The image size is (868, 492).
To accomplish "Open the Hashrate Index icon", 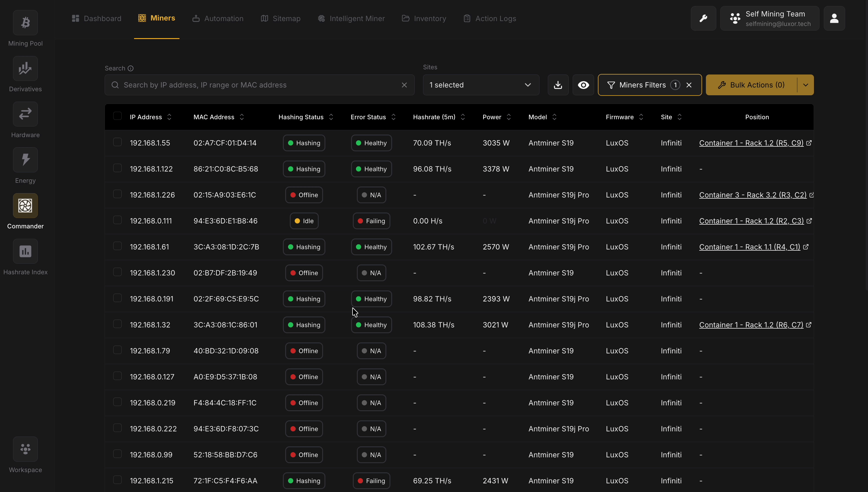I will 25,251.
